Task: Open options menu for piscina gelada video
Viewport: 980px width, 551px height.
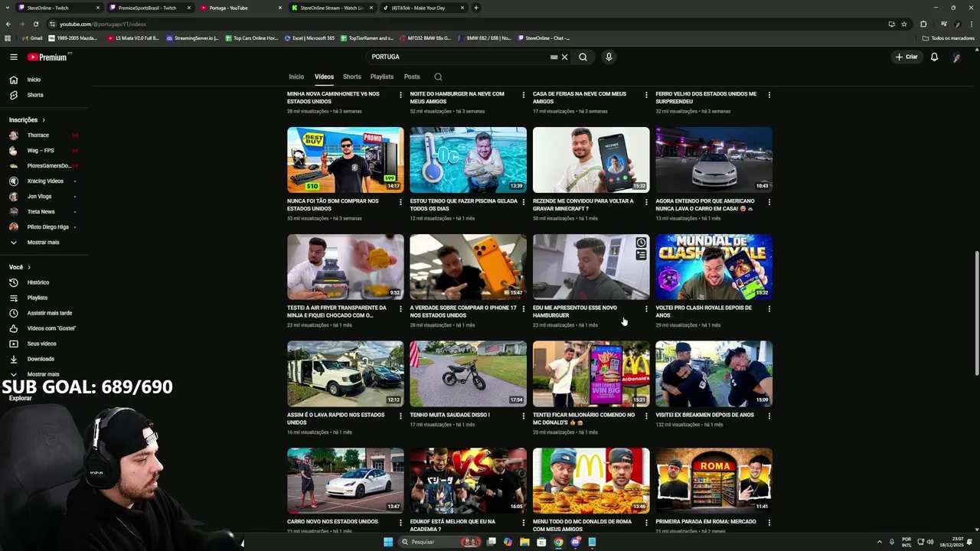Action: click(x=524, y=202)
